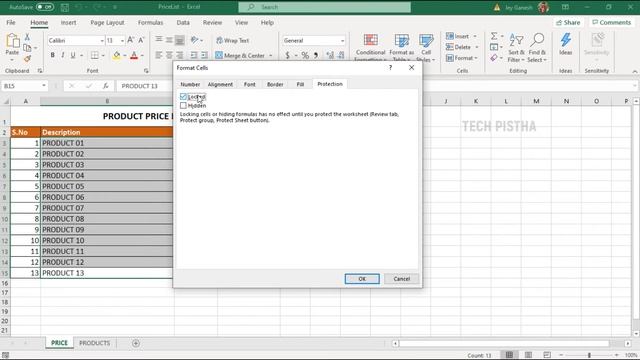Open Find & Select
The image size is (640, 360).
click(537, 47)
